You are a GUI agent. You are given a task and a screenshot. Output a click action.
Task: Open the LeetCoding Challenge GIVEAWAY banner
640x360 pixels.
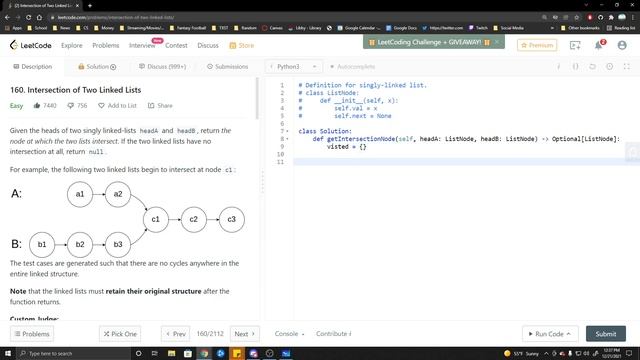[x=429, y=42]
